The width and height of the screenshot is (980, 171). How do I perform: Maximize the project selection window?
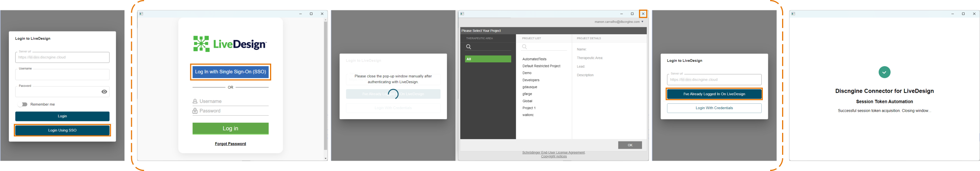click(x=632, y=14)
